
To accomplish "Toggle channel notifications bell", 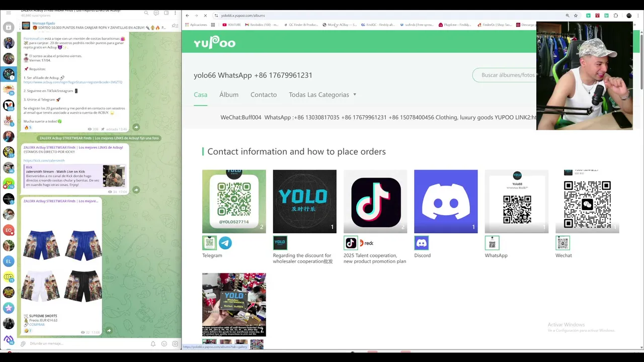I will point(153,344).
